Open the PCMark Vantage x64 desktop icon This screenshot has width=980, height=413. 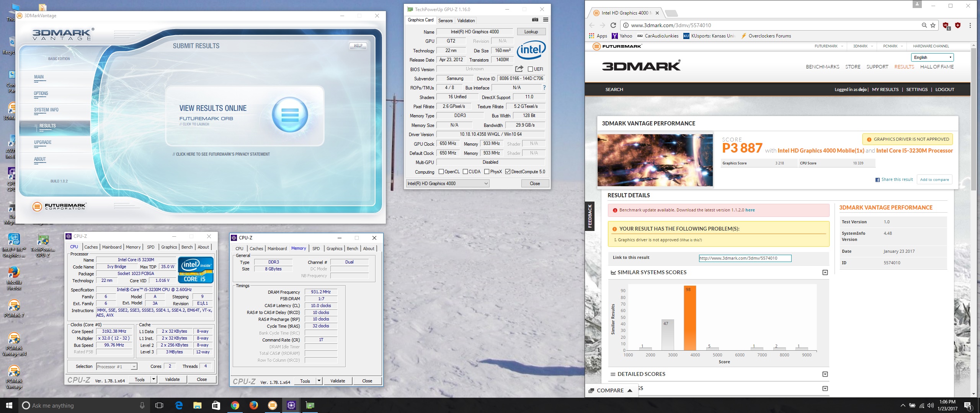point(14,344)
